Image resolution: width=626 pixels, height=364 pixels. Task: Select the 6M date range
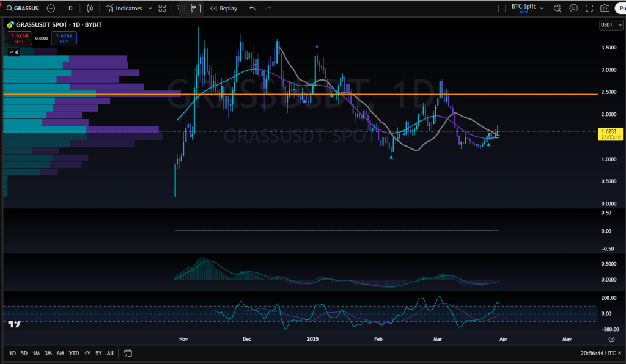point(61,353)
